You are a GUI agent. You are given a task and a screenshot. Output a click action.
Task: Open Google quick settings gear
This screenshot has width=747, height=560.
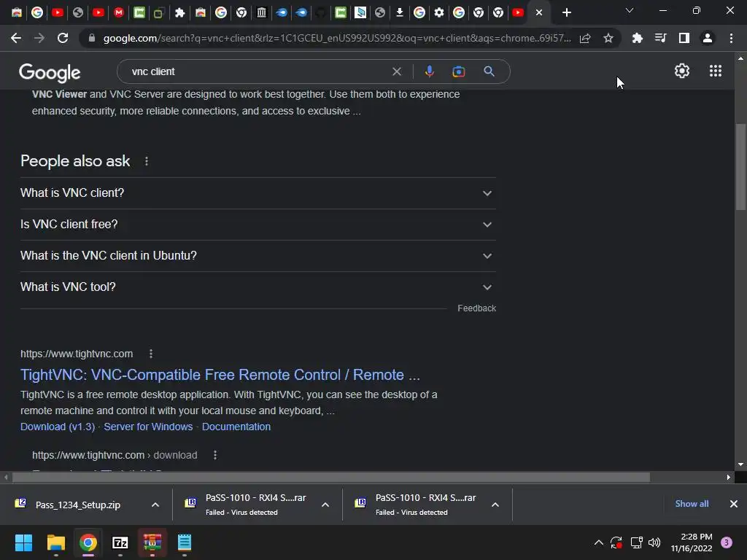coord(682,71)
